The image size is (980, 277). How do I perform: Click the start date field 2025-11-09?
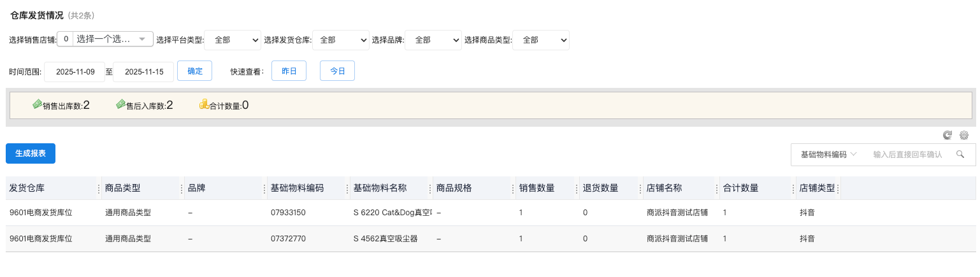75,72
